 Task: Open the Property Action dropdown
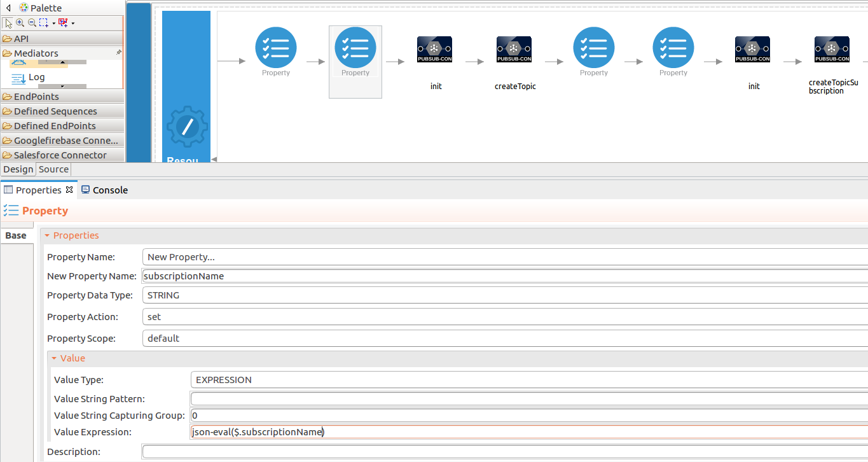point(505,317)
